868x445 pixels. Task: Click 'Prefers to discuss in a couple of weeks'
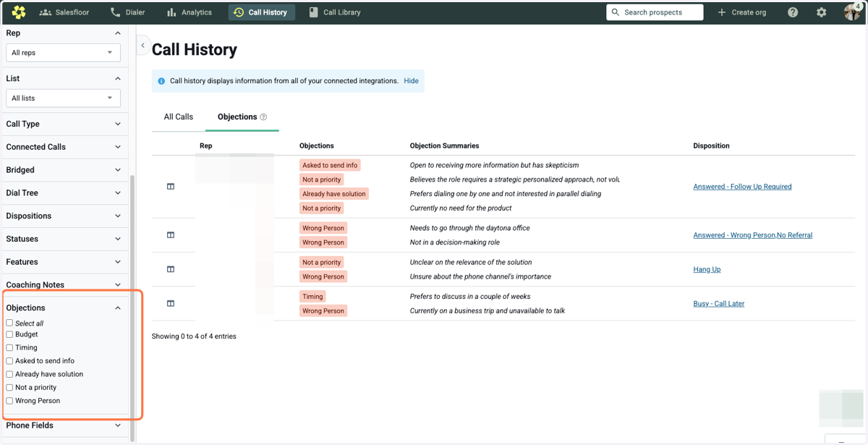470,297
